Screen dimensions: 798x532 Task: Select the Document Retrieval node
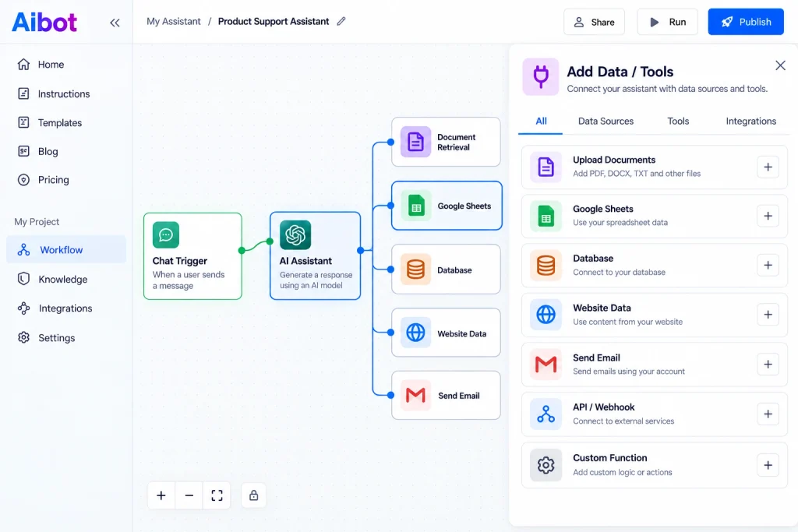pyautogui.click(x=446, y=142)
